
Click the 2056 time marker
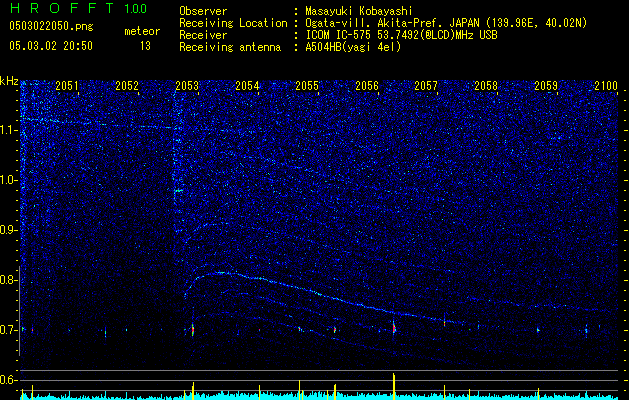pos(367,86)
